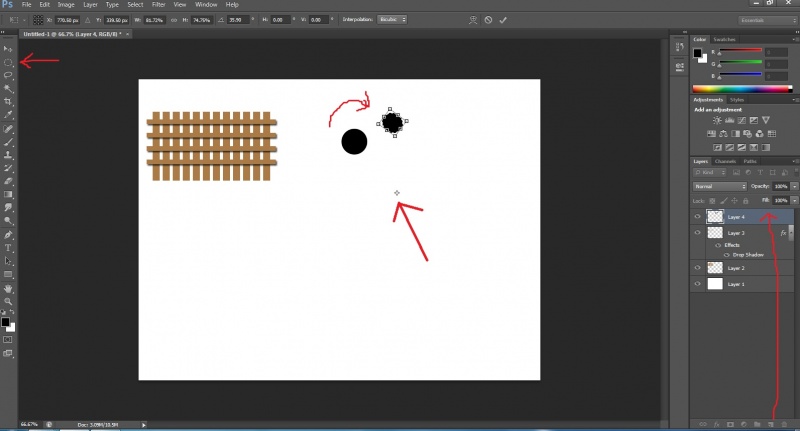Commit the transform with the checkmark
Image resolution: width=800 pixels, height=431 pixels.
tap(502, 19)
